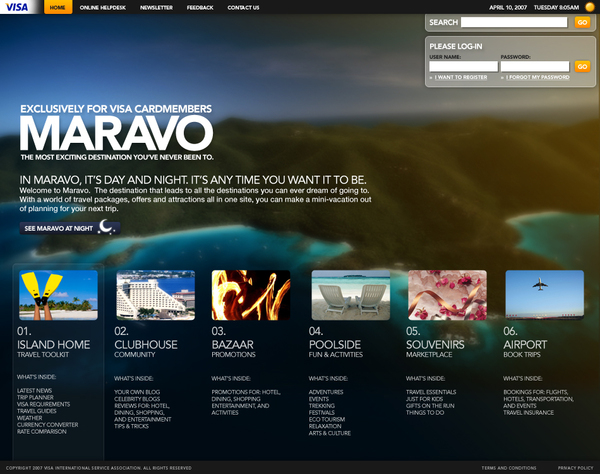Select the Souvenirs heading
The image size is (600, 474).
point(435,345)
